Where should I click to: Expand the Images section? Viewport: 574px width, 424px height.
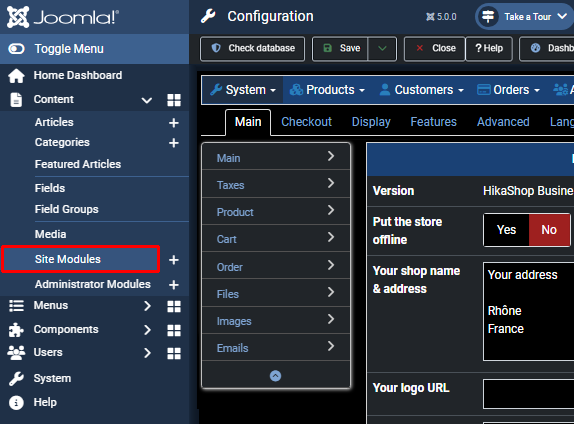pyautogui.click(x=276, y=320)
